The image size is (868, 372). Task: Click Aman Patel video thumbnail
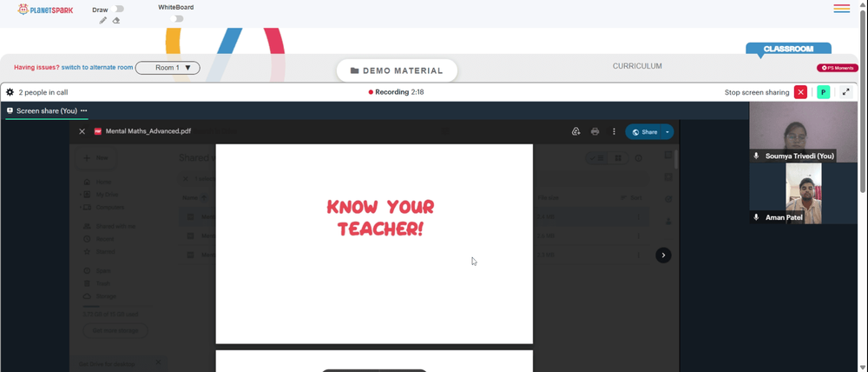[x=803, y=193]
